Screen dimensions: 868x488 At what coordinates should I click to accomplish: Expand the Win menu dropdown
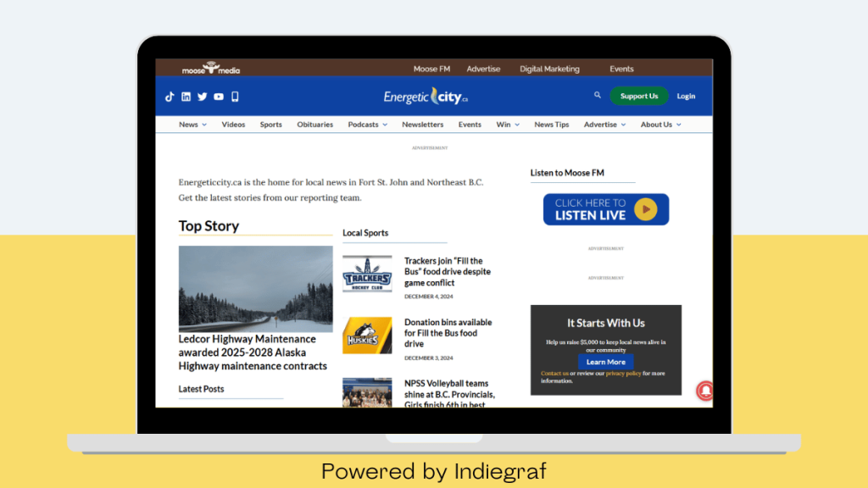point(508,125)
